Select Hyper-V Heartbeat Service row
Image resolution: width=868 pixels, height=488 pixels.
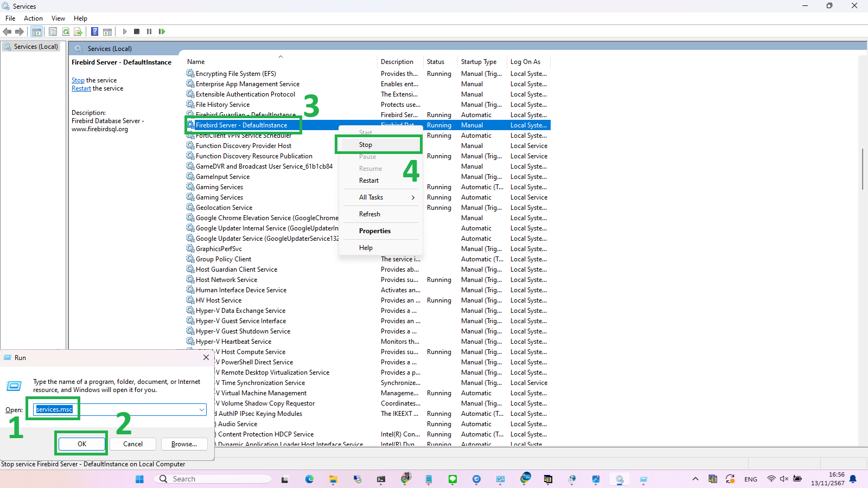(x=368, y=342)
